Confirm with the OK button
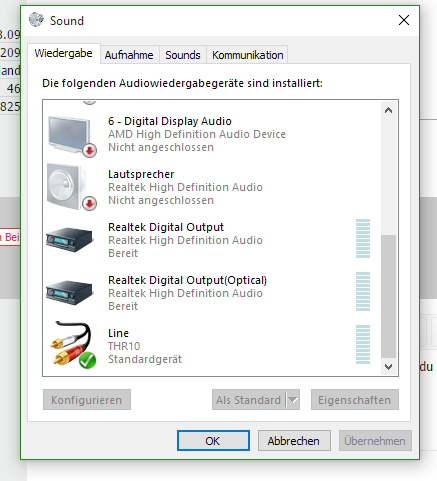 [x=213, y=441]
